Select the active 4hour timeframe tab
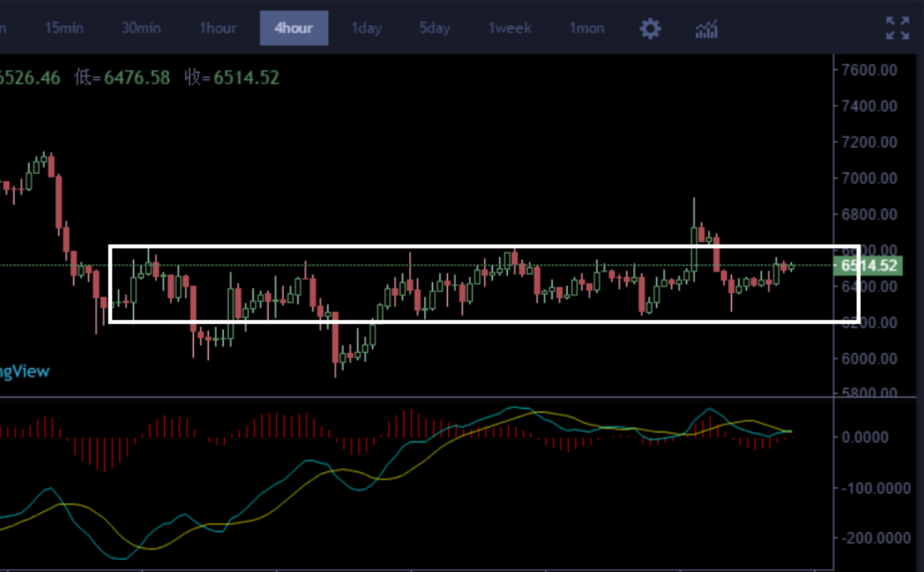Image resolution: width=924 pixels, height=572 pixels. tap(294, 28)
